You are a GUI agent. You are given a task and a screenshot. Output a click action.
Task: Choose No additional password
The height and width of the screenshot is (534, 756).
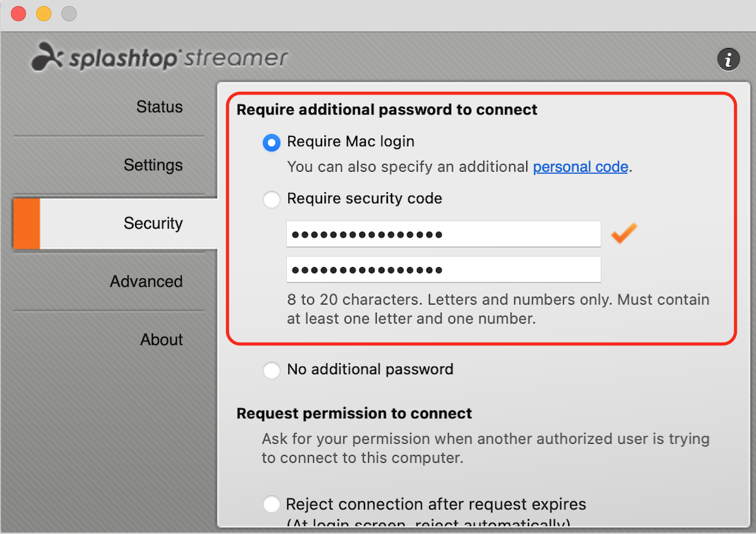point(271,370)
